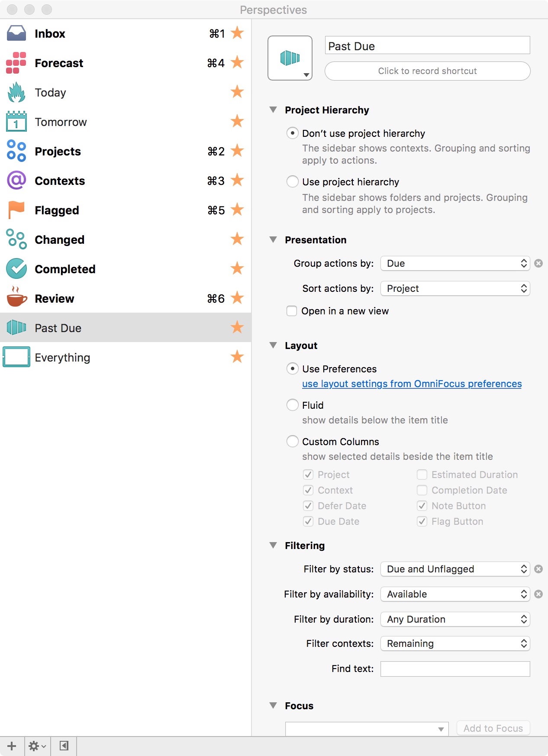
Task: Open the Group actions by dropdown
Action: 455,263
